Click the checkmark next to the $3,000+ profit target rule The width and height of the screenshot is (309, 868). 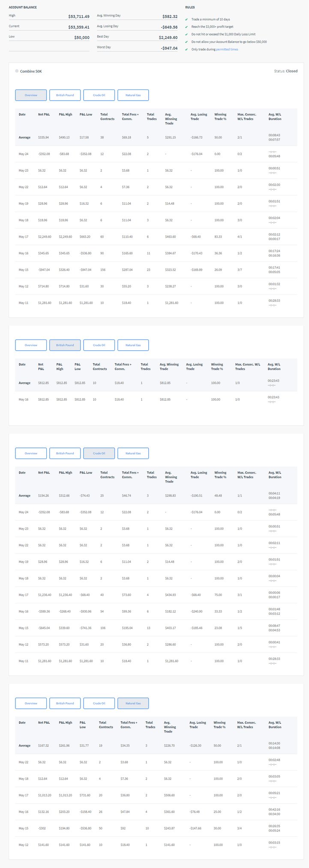pos(186,27)
